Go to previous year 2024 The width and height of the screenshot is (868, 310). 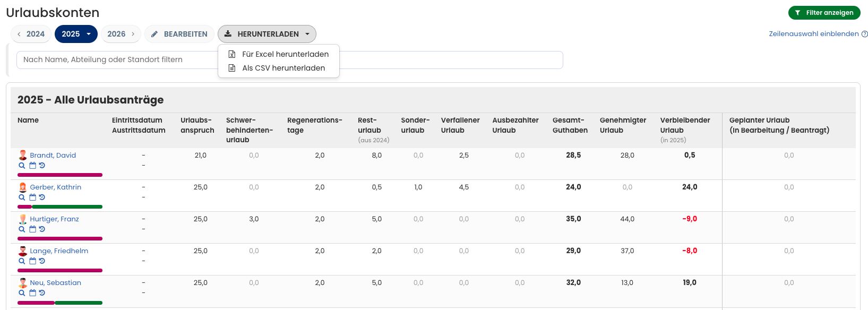[x=31, y=34]
